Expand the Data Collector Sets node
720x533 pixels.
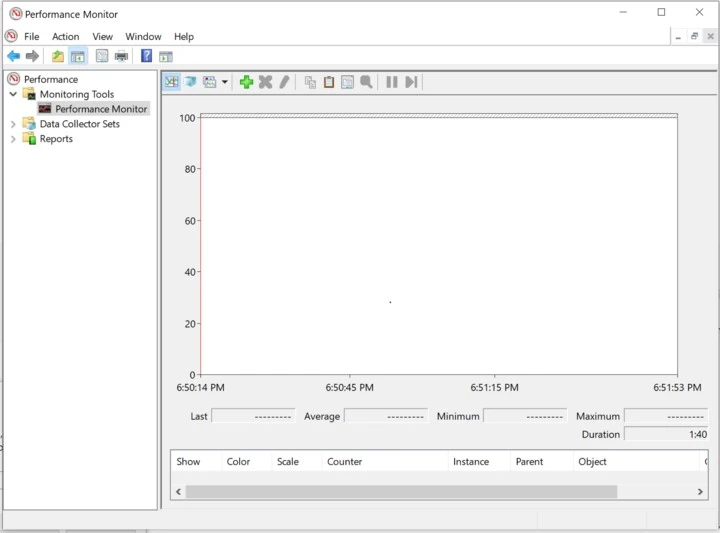click(x=13, y=124)
